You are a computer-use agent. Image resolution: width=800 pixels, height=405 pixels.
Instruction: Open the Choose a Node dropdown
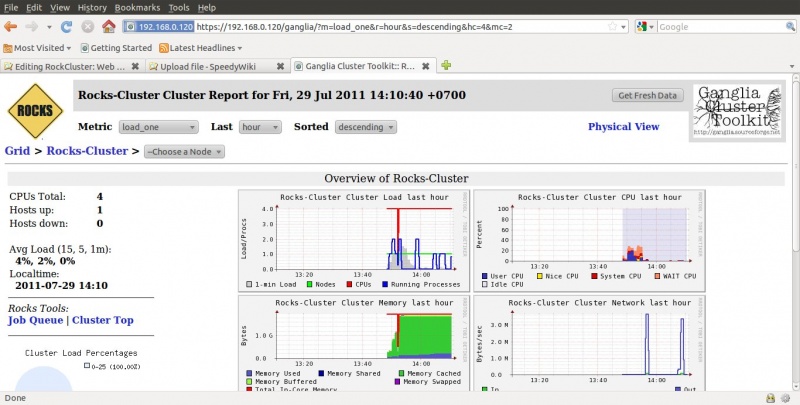point(184,152)
